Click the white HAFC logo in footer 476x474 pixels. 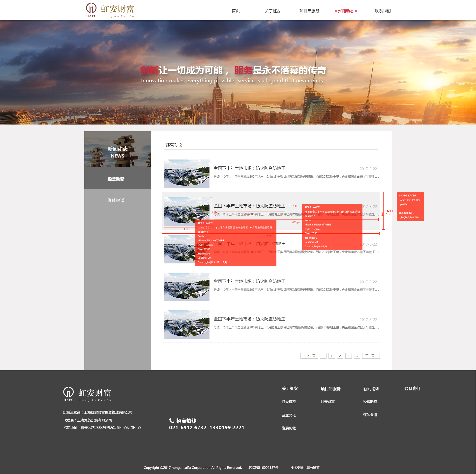coord(87,394)
